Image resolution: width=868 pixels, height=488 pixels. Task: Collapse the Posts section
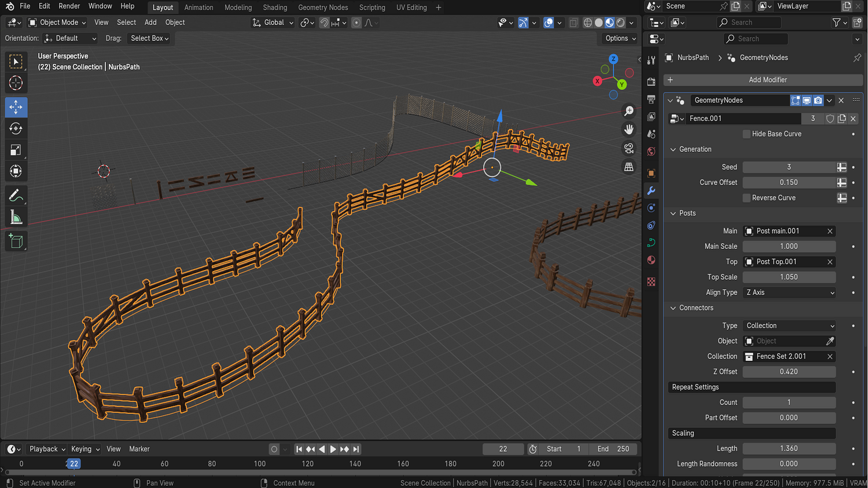coord(673,213)
